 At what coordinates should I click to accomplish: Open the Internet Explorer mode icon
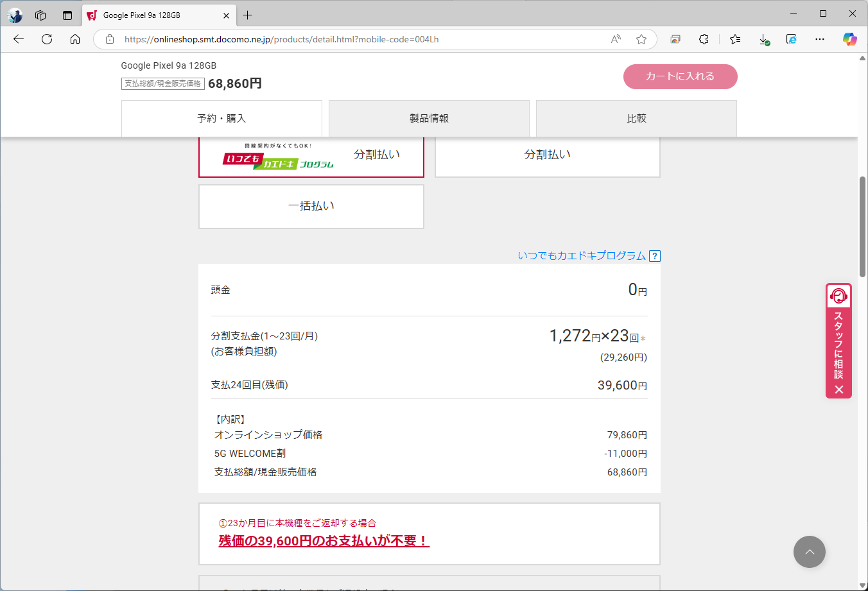coord(792,39)
